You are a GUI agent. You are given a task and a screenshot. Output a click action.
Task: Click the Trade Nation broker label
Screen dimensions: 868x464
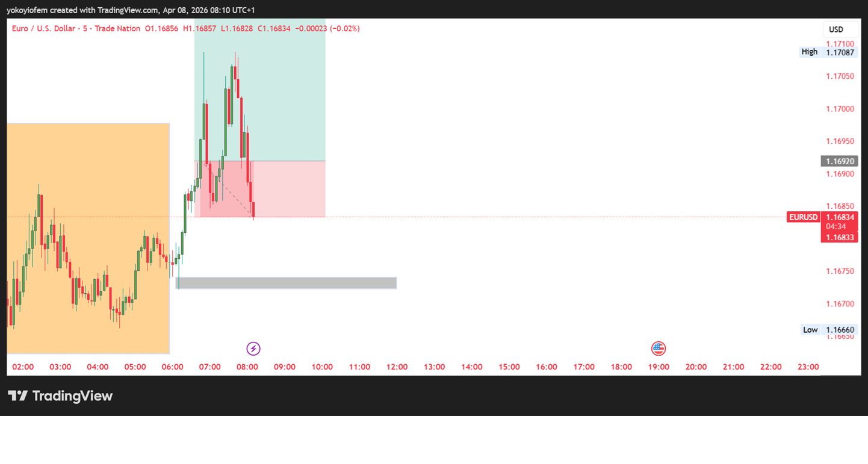(x=117, y=28)
